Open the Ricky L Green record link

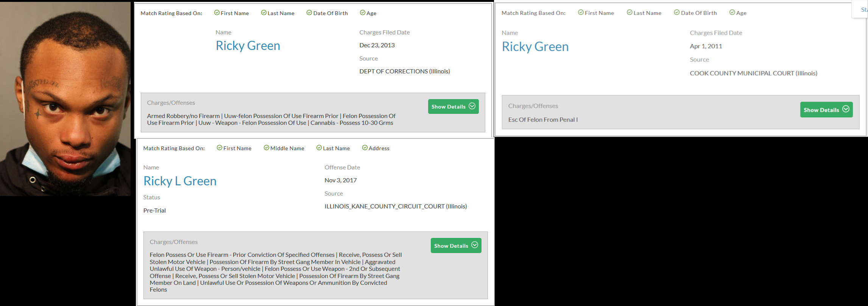[180, 181]
